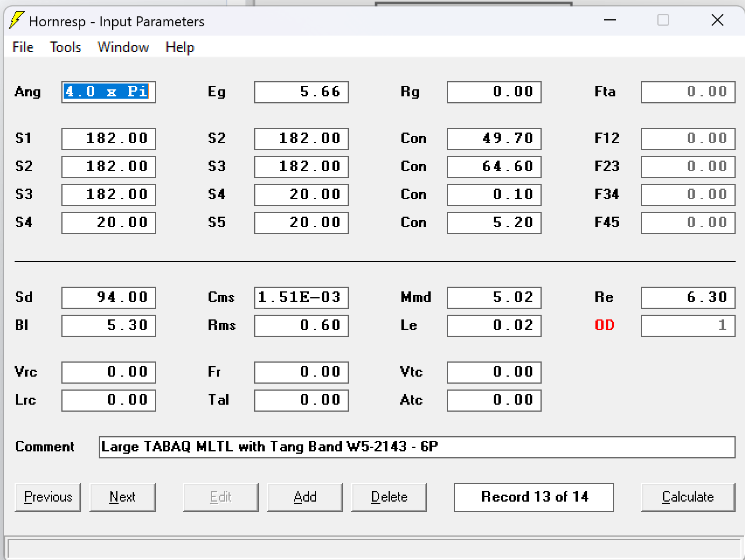Click the Con field showing 5.20

point(494,222)
